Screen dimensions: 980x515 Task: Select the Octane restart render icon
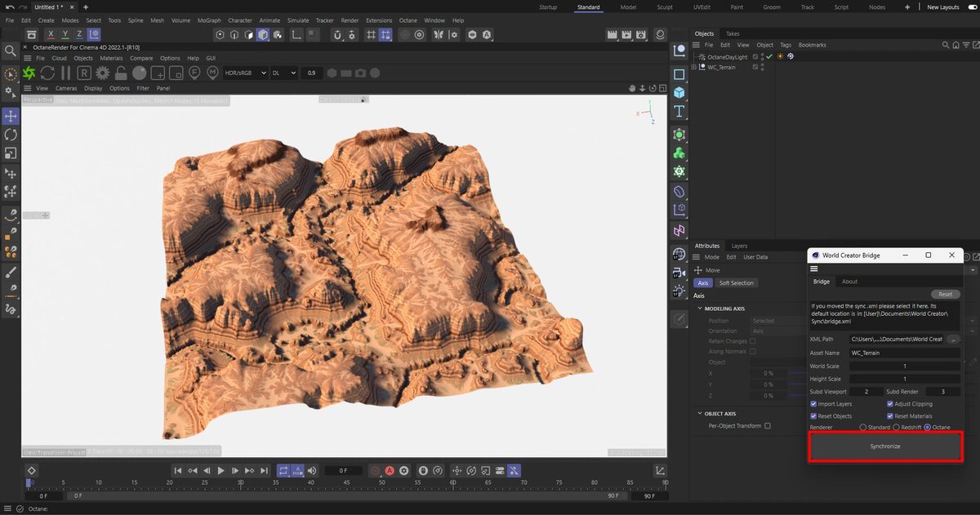[47, 73]
